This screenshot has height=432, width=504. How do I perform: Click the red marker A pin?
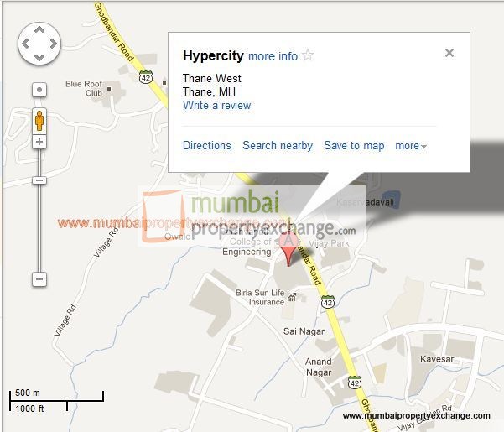[288, 249]
